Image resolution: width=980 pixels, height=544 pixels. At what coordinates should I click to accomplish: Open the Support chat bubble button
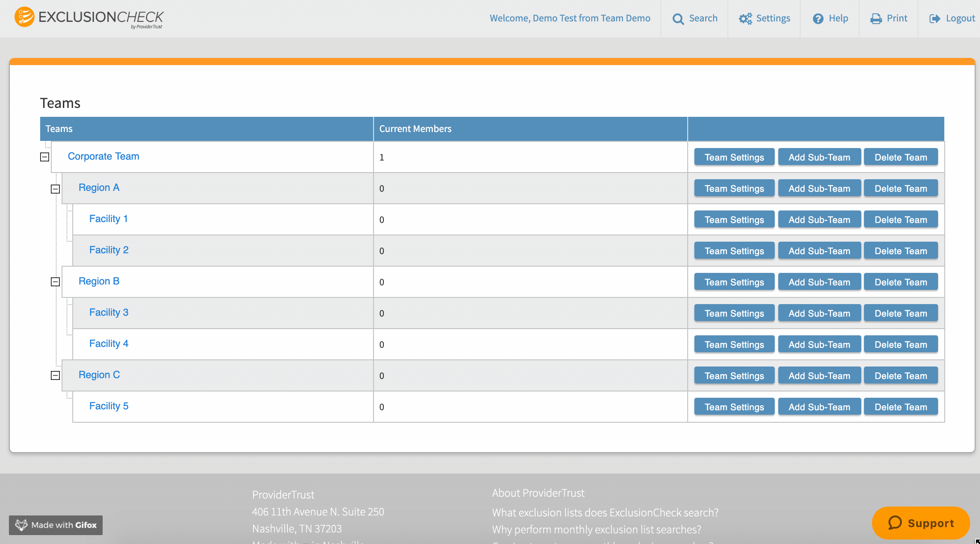(921, 523)
